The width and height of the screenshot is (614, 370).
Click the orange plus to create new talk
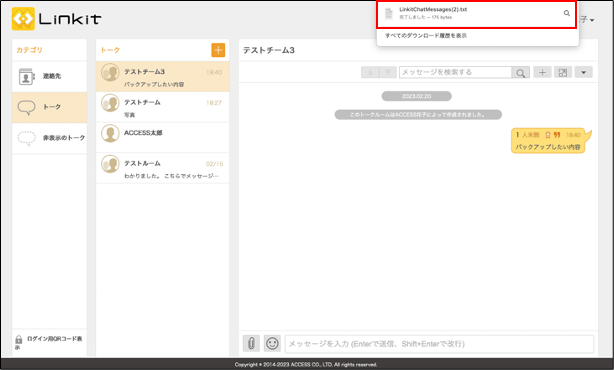click(218, 50)
